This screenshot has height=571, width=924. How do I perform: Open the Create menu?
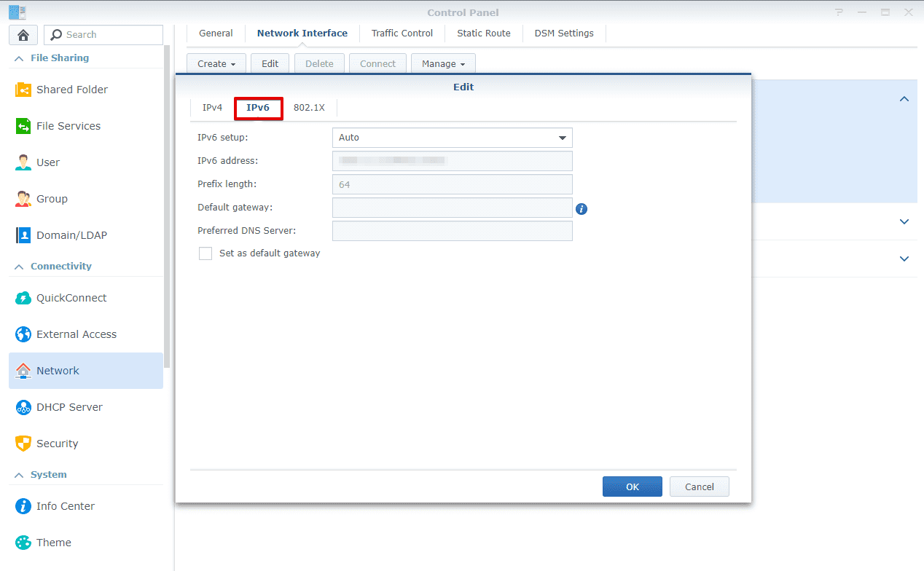215,63
